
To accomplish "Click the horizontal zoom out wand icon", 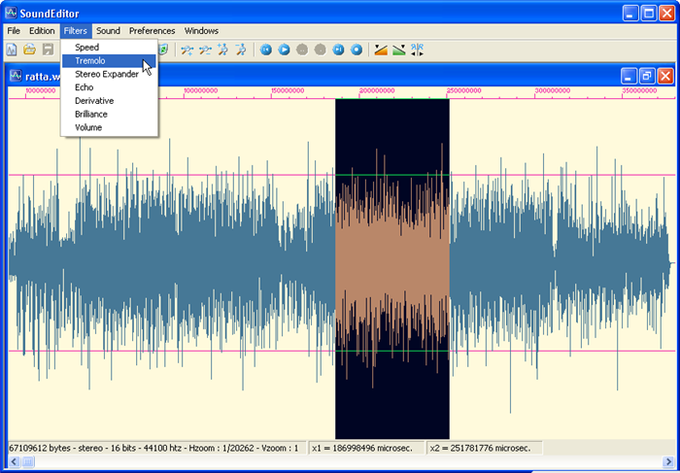I will [x=205, y=50].
